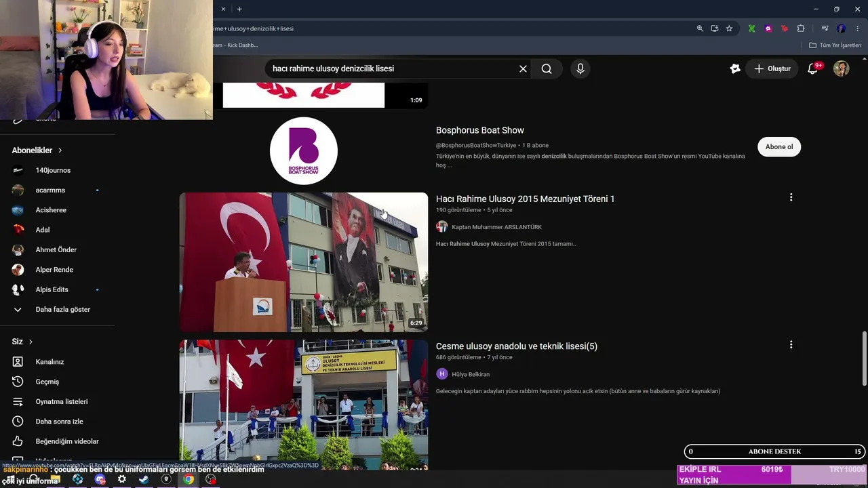Click the zoom magnifier icon in the address bar
The image size is (868, 488).
coord(700,28)
